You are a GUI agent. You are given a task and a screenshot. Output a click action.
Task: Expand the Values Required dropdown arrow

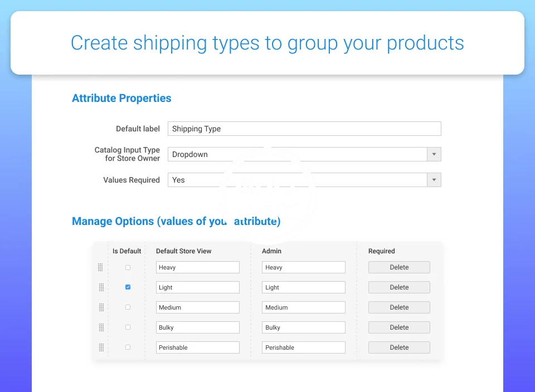click(x=434, y=180)
